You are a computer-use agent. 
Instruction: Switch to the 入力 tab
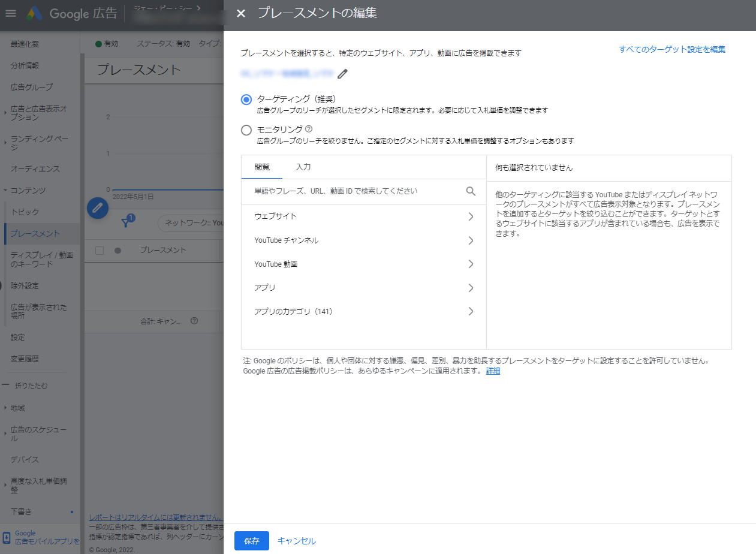click(x=303, y=167)
